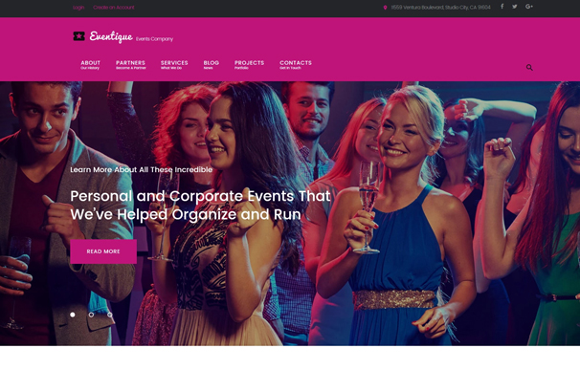Click the location pin icon beside address
This screenshot has width=580, height=392.
pyautogui.click(x=385, y=8)
